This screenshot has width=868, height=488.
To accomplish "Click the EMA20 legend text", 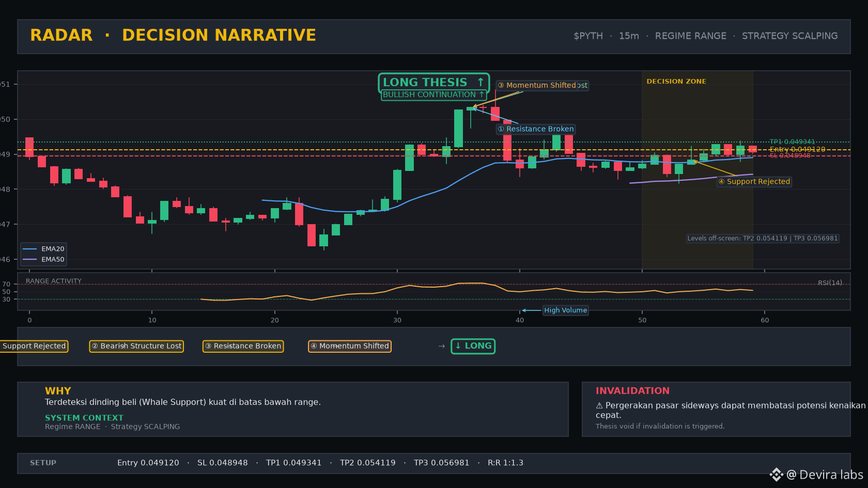I will (53, 249).
